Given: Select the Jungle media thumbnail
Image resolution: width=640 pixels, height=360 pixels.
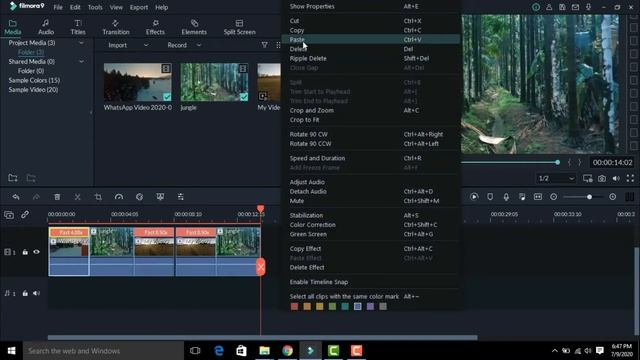Looking at the screenshot, I should pyautogui.click(x=214, y=82).
